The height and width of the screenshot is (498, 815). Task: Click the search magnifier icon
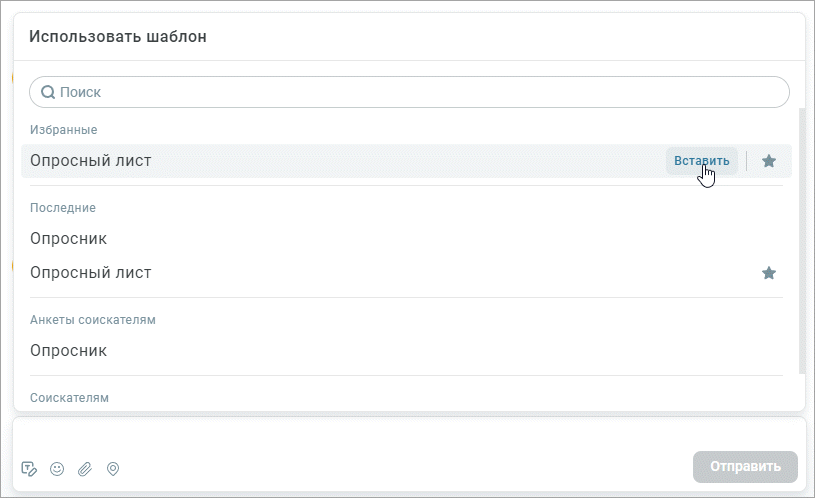point(48,92)
